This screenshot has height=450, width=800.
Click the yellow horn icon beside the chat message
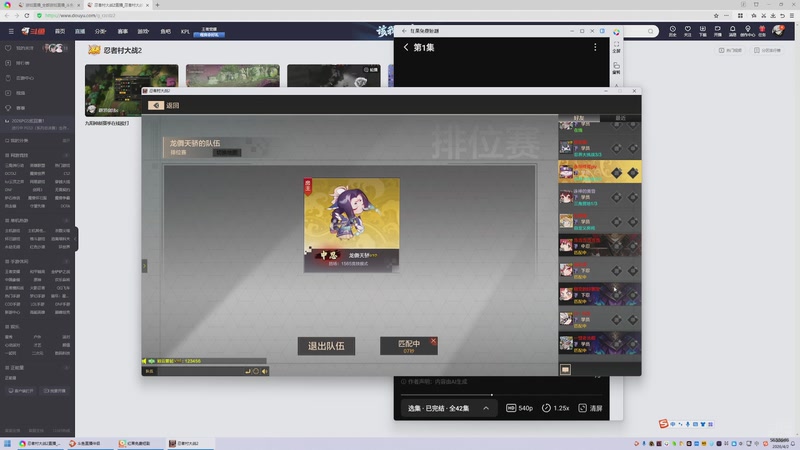tap(144, 361)
